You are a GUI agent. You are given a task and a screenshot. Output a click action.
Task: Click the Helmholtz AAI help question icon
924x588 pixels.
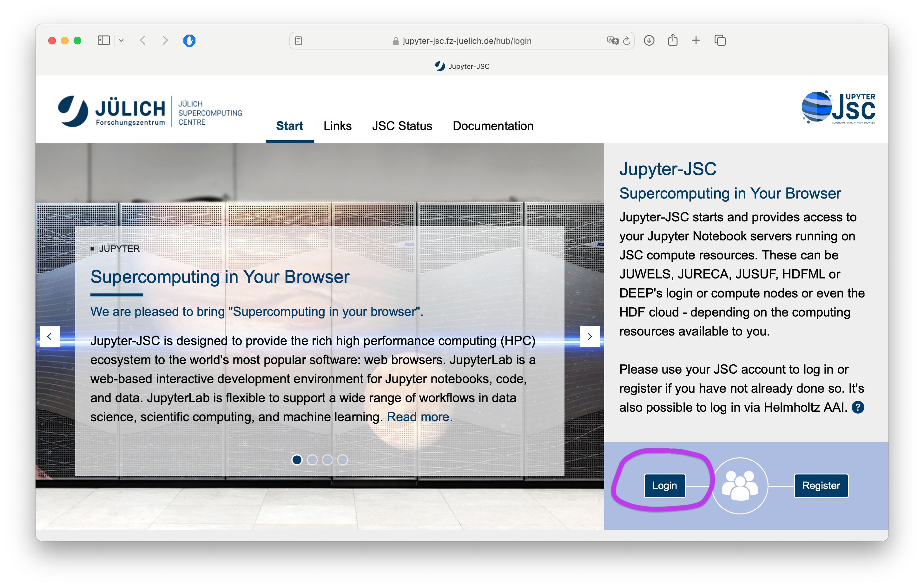click(858, 407)
